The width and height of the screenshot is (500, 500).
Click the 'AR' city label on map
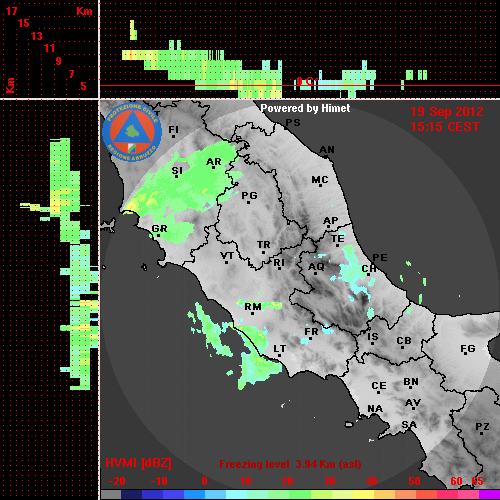[214, 162]
